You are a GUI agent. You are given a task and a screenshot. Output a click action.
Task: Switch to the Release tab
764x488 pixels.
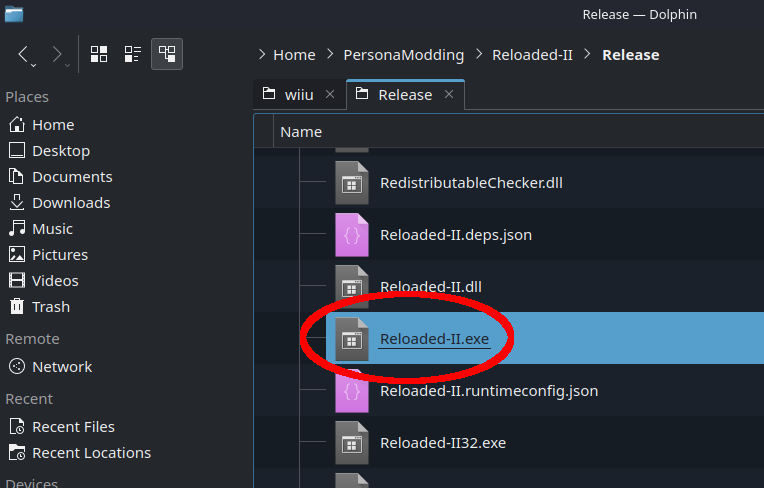(x=405, y=94)
